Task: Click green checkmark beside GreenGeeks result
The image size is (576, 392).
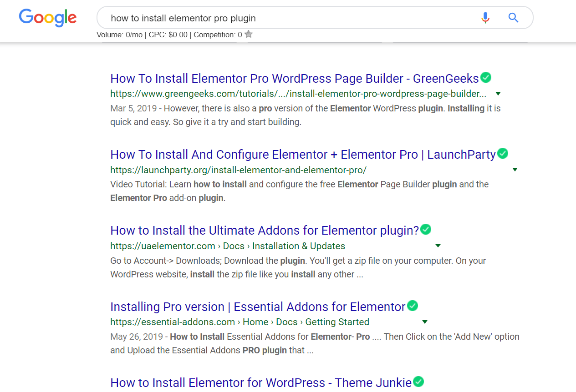Action: pos(486,77)
